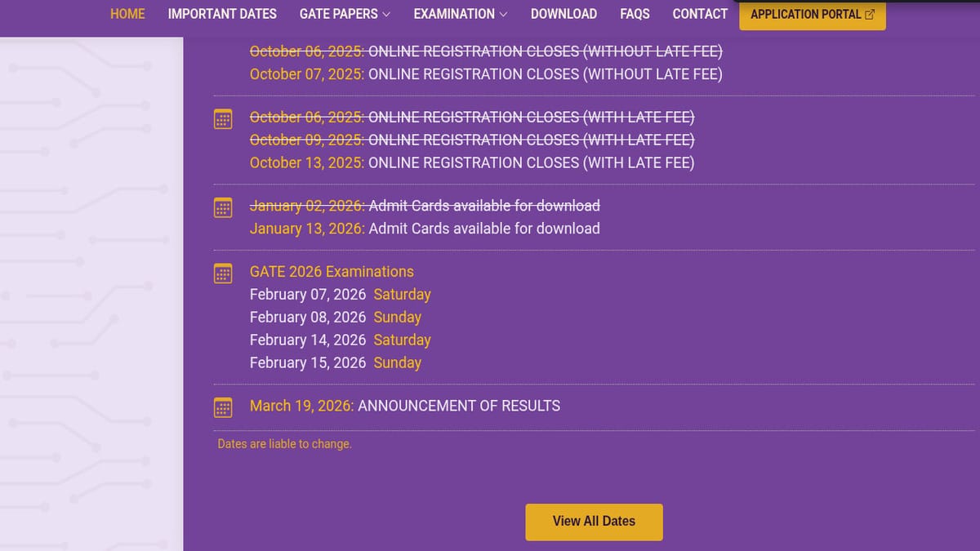The image size is (980, 551).
Task: Click calendar icon beside GATE 2026 Examinations
Action: pyautogui.click(x=223, y=273)
